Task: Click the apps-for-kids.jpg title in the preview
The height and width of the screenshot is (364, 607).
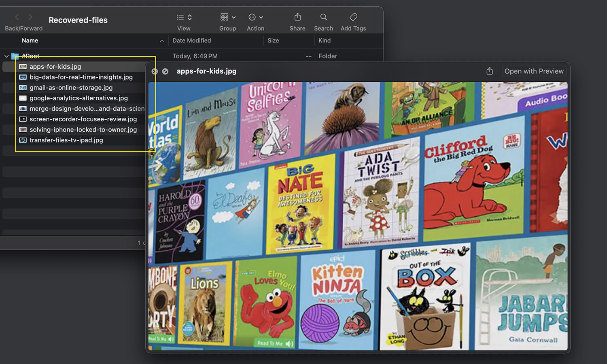Action: click(x=206, y=71)
